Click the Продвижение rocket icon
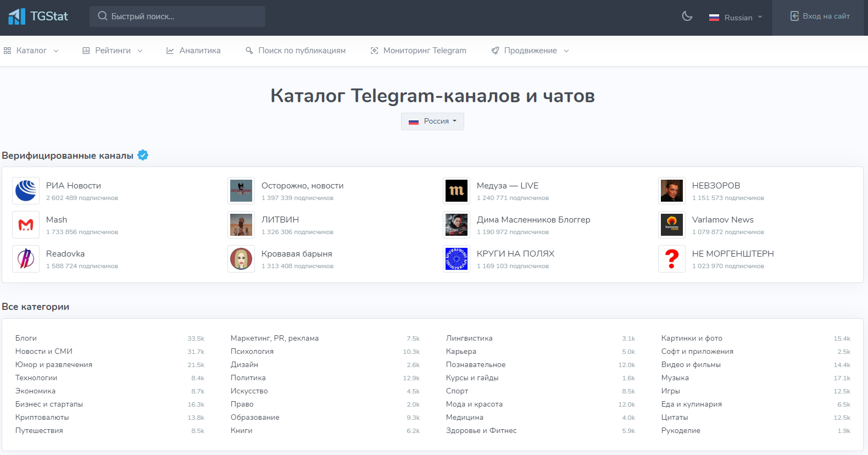 tap(495, 51)
